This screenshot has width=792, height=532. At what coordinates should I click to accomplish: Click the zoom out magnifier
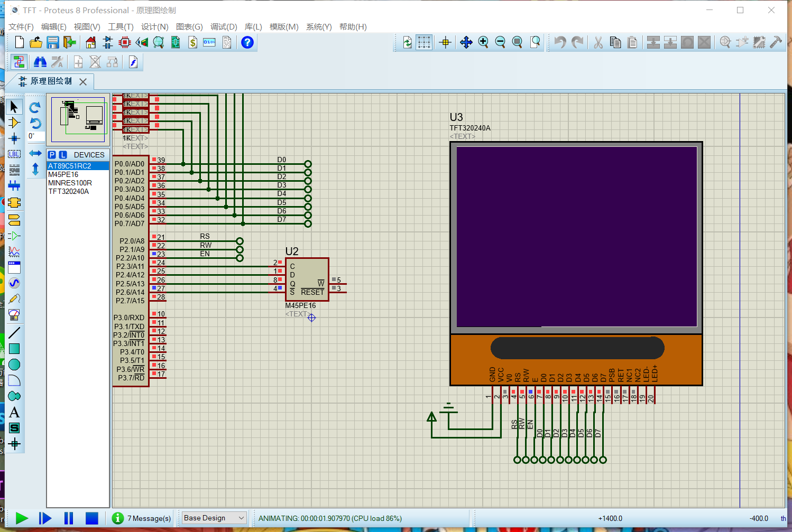click(500, 42)
